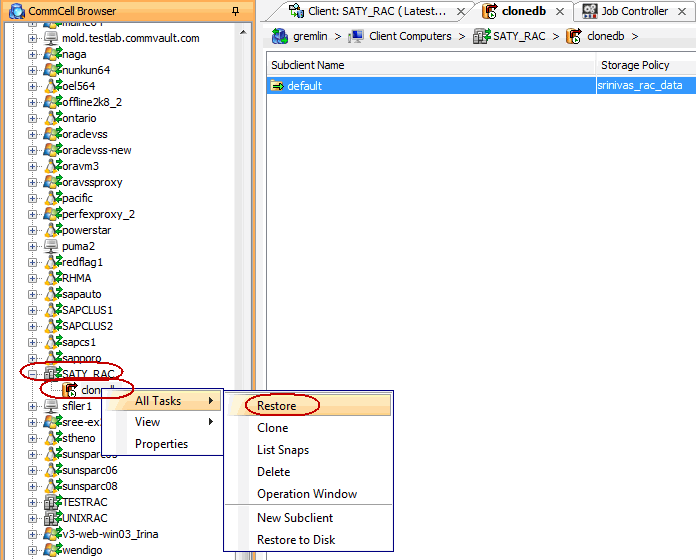
Task: Expand the naga client node
Action: (x=32, y=55)
